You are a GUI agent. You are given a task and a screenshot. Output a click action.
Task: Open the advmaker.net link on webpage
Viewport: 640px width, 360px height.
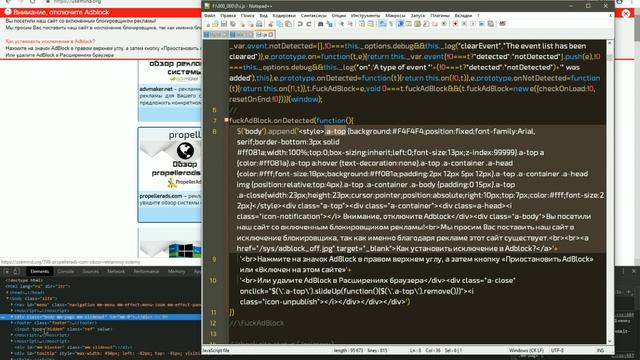click(156, 89)
